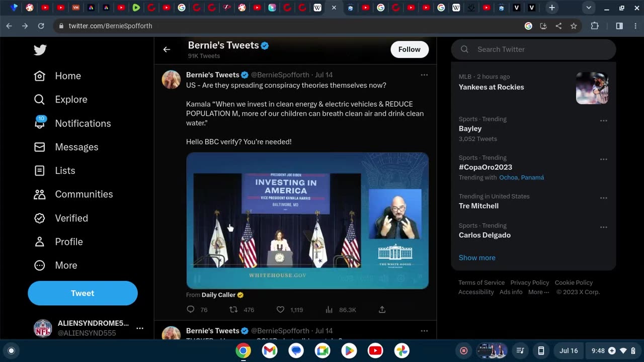Click the Panamá trending link
The image size is (644, 362).
point(532,177)
